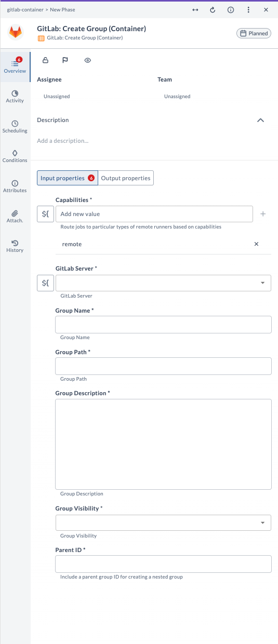This screenshot has height=644, width=278.
Task: Click the GitLab fox logo
Action: coord(16,33)
